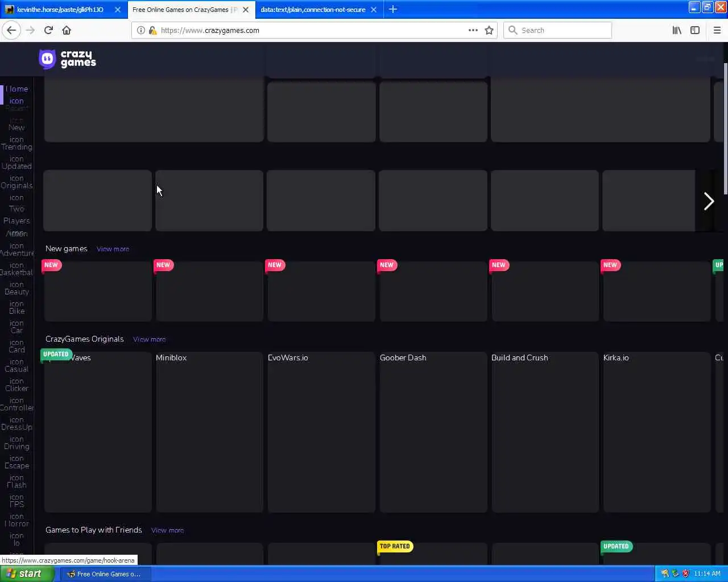Select Originals category in sidebar
The image size is (728, 582).
tap(16, 185)
